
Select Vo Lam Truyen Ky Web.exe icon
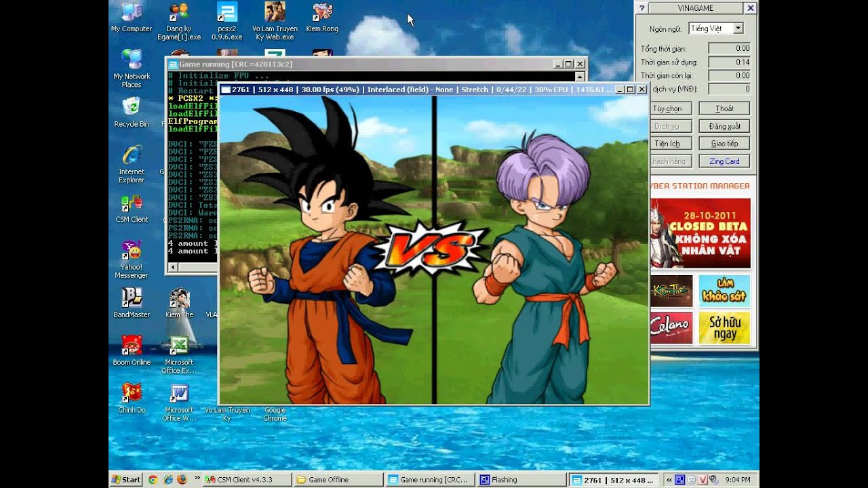(x=275, y=20)
